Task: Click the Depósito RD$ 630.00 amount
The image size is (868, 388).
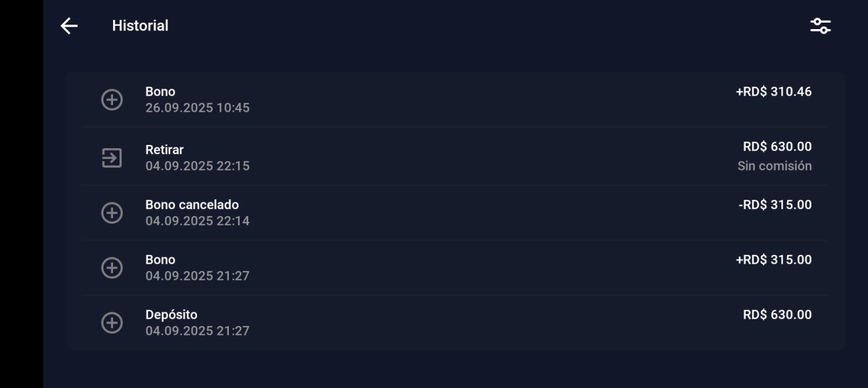Action: [777, 315]
